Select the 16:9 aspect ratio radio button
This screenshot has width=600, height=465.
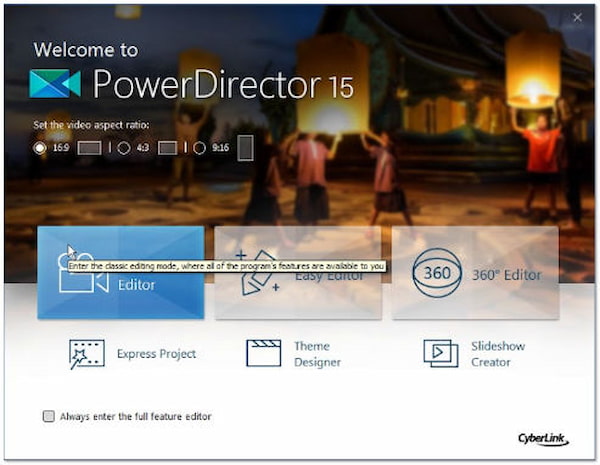[39, 148]
